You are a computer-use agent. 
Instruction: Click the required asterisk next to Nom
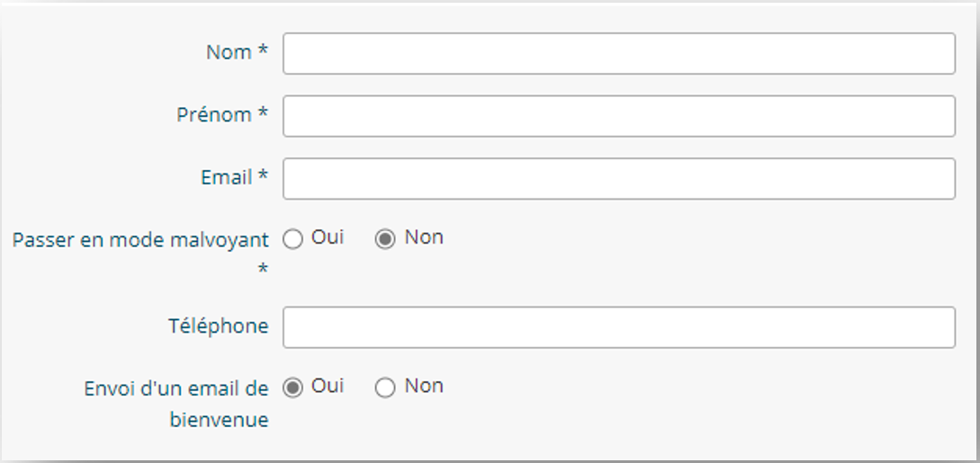pos(263,52)
